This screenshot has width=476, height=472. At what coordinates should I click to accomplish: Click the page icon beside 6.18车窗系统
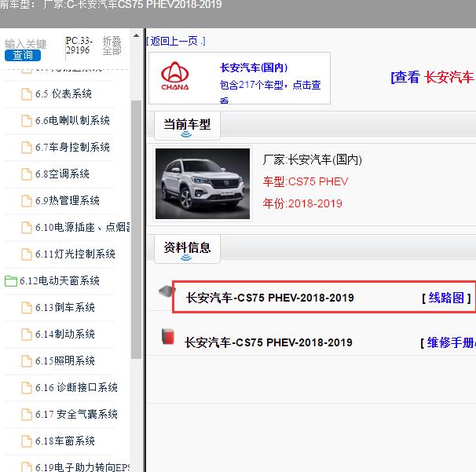tap(27, 441)
